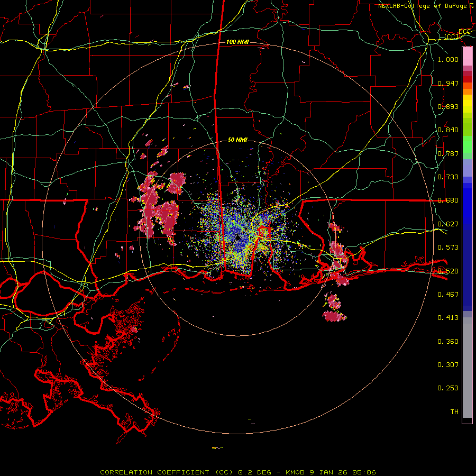Click the (CC) label above color bar
The width and height of the screenshot is (476, 476).
[x=451, y=36]
